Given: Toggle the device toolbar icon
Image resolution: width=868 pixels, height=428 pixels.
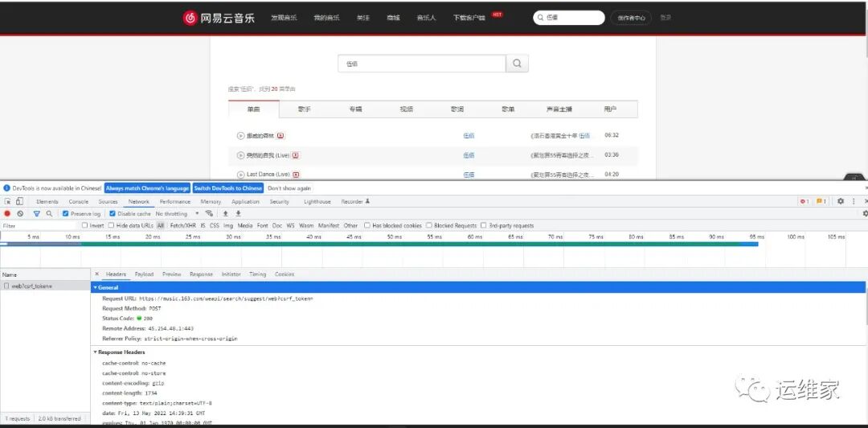Looking at the screenshot, I should tap(19, 202).
